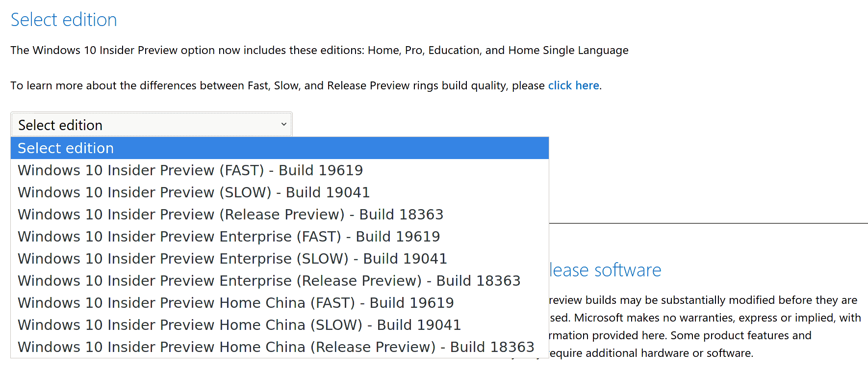The height and width of the screenshot is (378, 868).
Task: Click the sentence about Fast, Slow rings
Action: (x=278, y=85)
